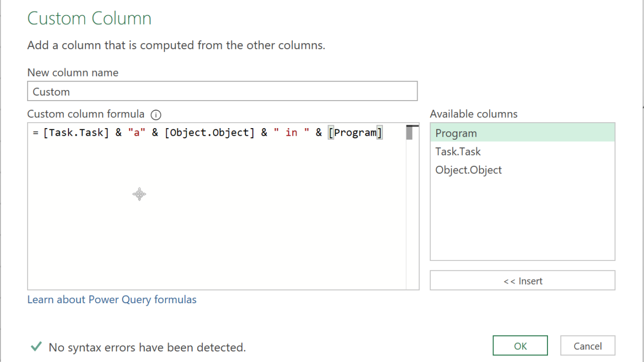Select Task.Task in Available columns list
644x362 pixels.
pos(522,151)
